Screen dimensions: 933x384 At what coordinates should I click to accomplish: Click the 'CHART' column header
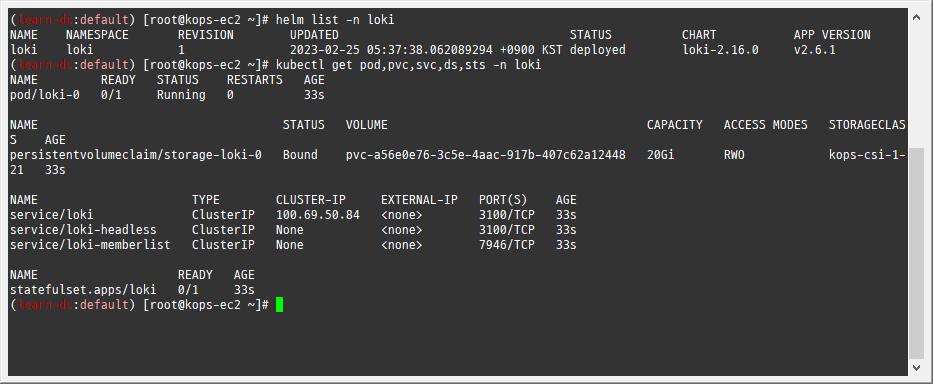click(x=699, y=35)
